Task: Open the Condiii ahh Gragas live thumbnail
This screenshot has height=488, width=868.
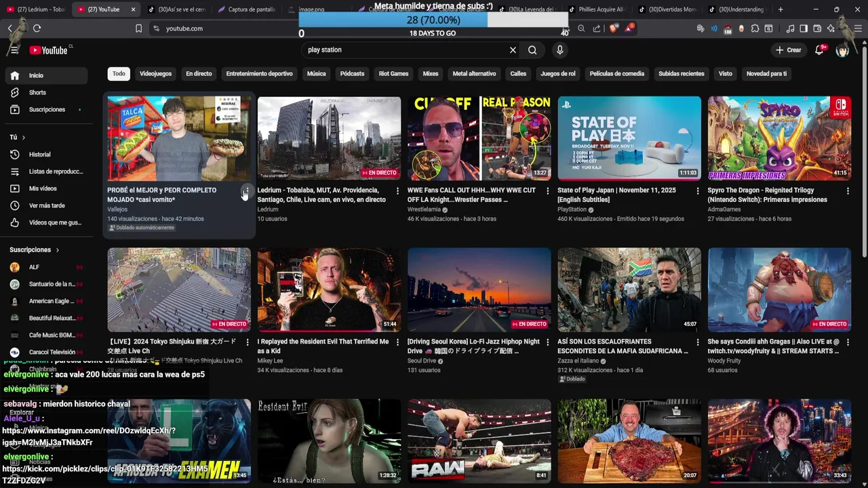Action: click(779, 289)
